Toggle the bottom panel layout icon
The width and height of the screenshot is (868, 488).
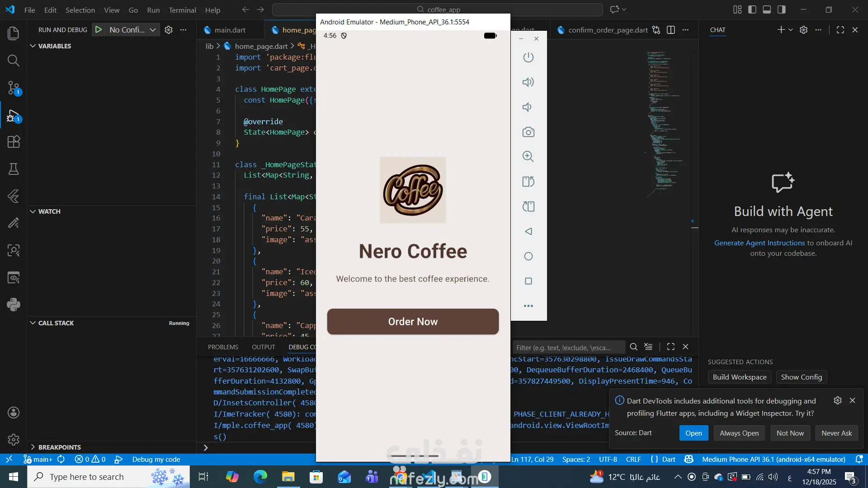point(767,9)
